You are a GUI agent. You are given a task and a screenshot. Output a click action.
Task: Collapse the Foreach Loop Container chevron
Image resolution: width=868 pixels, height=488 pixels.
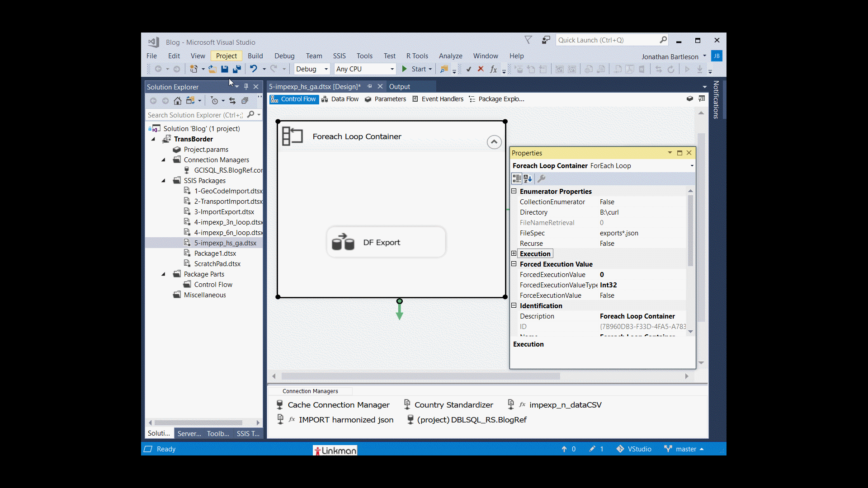[494, 142]
